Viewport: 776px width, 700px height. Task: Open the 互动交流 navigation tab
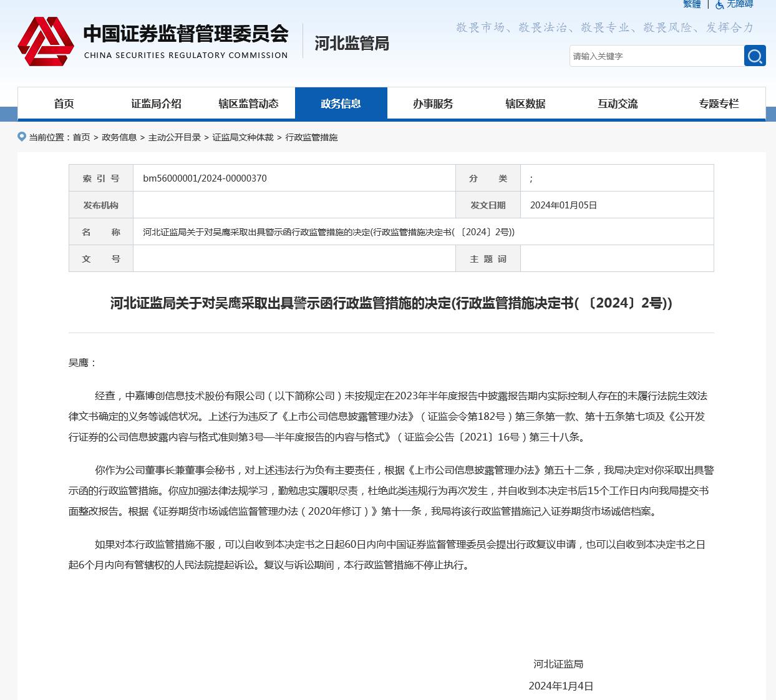(x=618, y=104)
